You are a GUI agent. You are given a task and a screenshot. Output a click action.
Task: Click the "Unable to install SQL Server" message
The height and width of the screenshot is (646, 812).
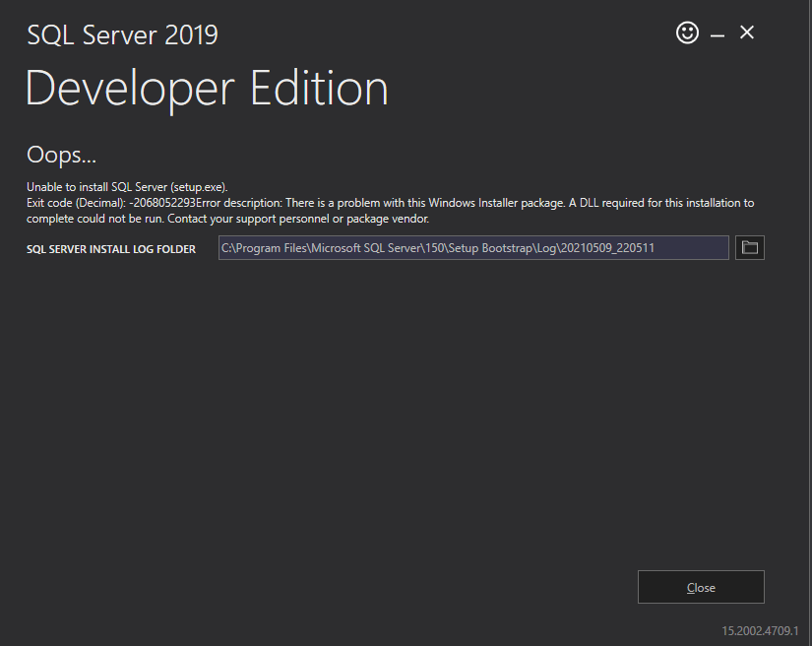127,187
